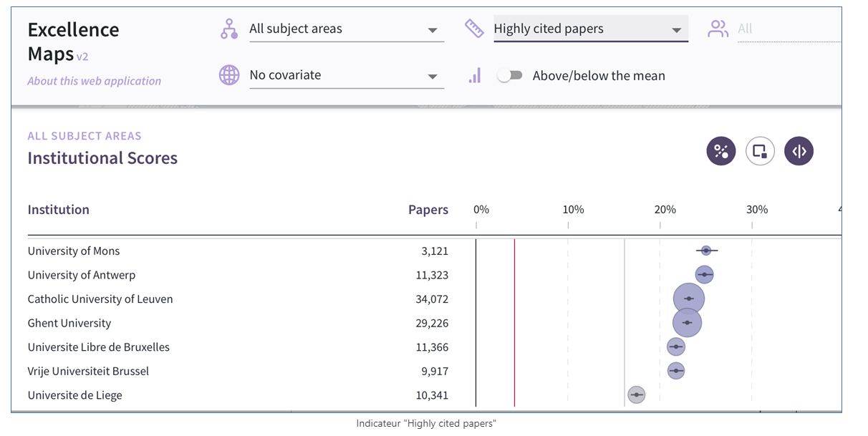Sort by the Papers column header
Screen dimensions: 868x436
[428, 210]
